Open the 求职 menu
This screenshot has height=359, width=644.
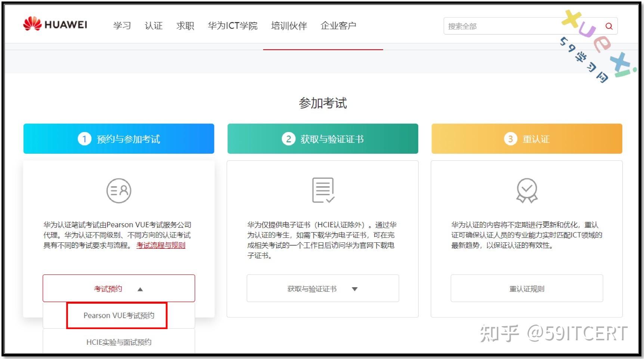[185, 25]
